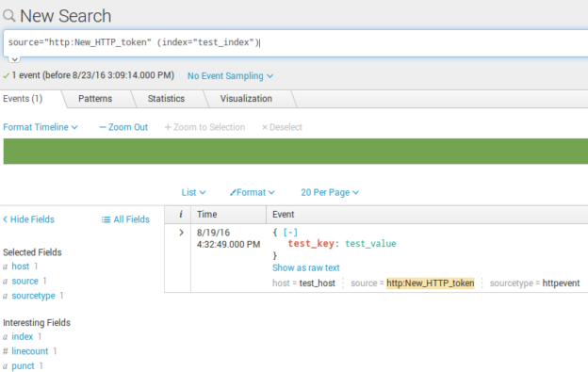This screenshot has width=588, height=372.
Task: Click the Event column header
Action: tap(283, 215)
